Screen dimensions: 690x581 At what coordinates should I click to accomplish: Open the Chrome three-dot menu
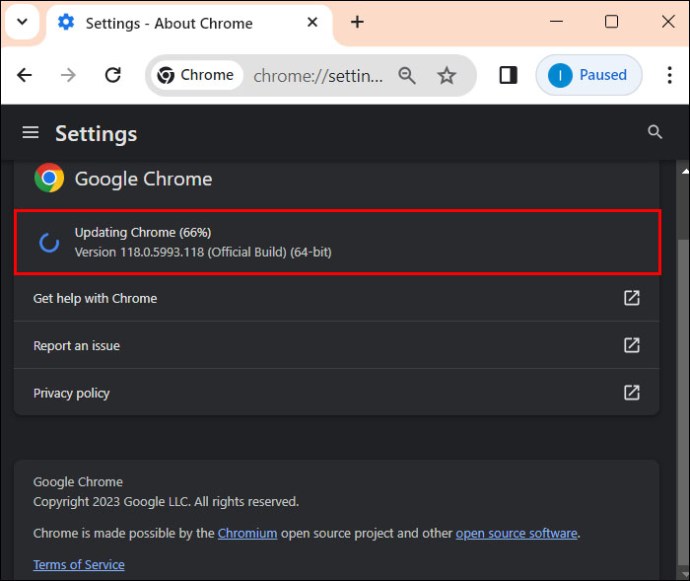click(x=669, y=75)
